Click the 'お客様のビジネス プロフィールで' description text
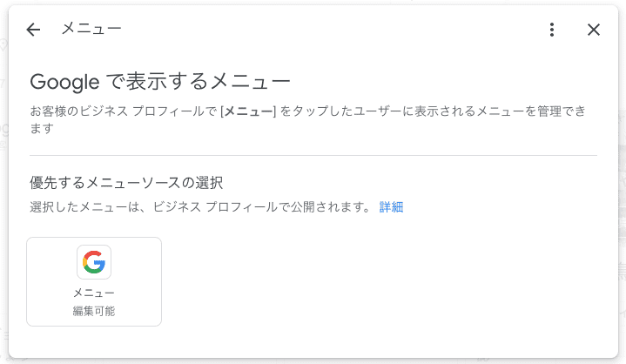Screen dimensions: 626x364 coord(122,111)
